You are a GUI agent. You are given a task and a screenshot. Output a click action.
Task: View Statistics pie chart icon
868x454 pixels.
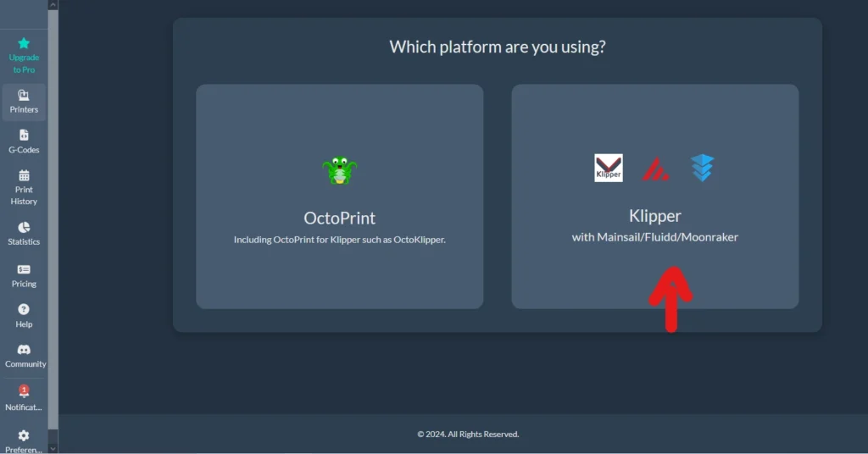point(24,227)
